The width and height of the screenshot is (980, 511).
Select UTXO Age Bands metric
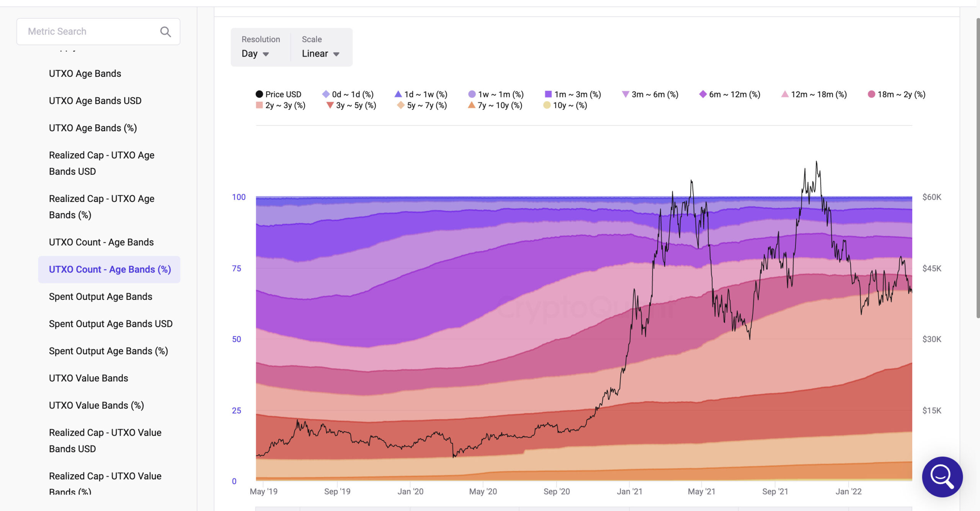tap(85, 73)
